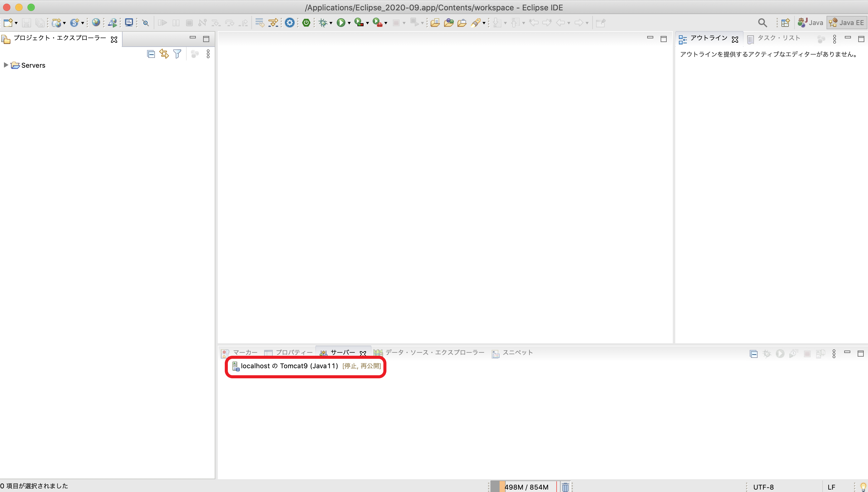Open the Run configurations dropdown arrow
This screenshot has width=868, height=492.
pos(349,23)
